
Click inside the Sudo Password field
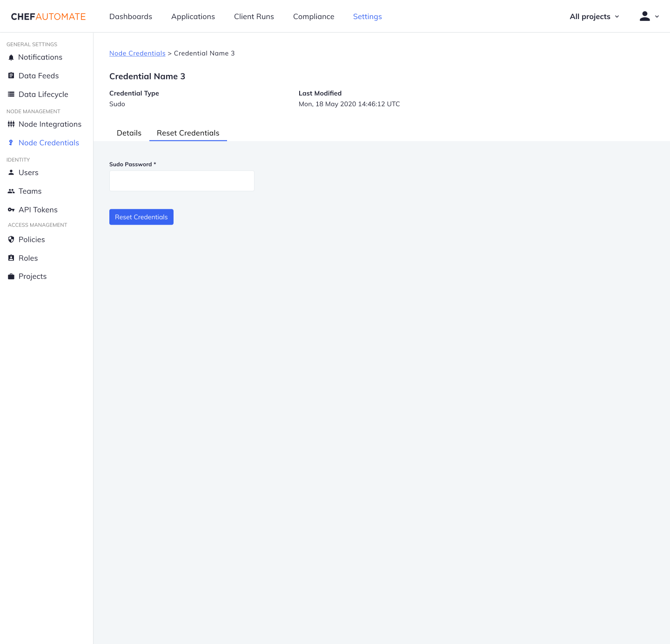click(x=181, y=181)
